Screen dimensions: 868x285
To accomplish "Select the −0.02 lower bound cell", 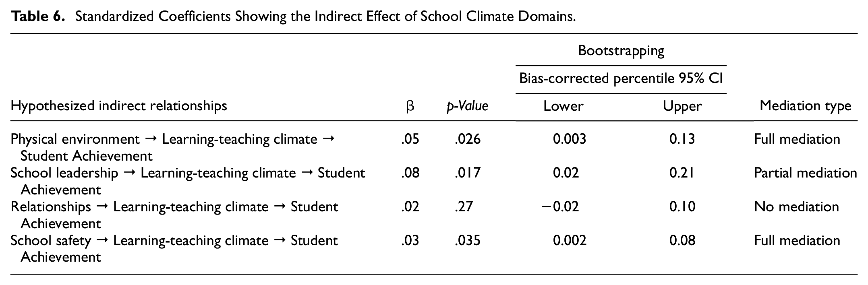I will click(560, 207).
